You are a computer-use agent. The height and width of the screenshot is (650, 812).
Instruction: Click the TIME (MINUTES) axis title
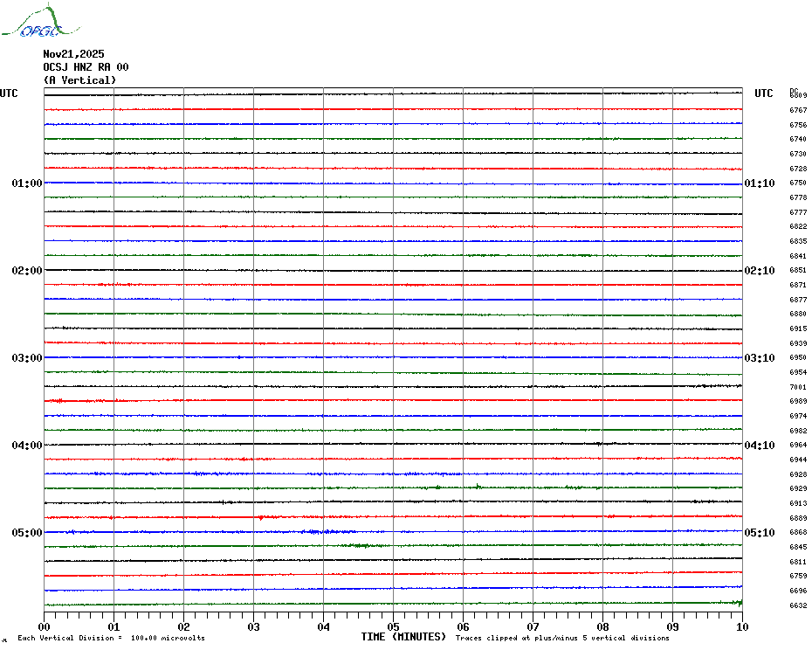403,637
